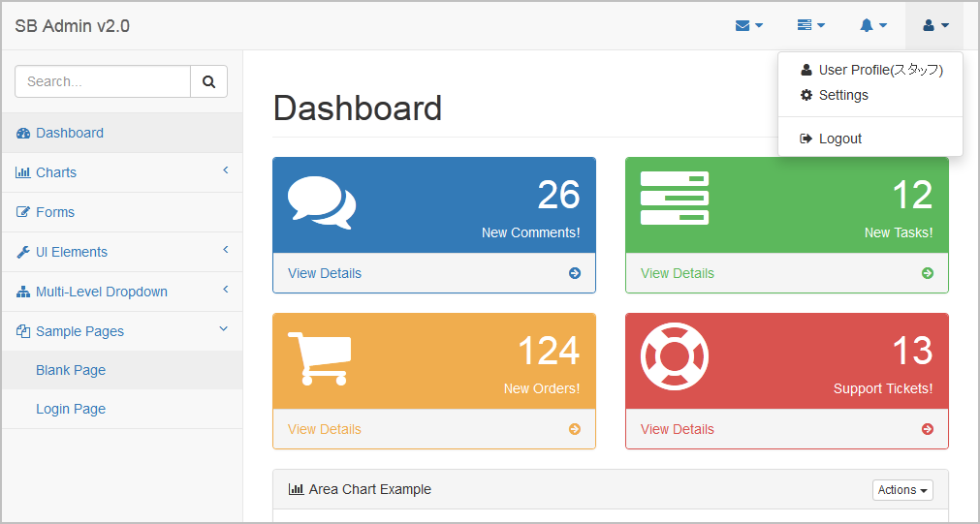
Task: Click the bar chart icon beside Area Chart Example
Action: coord(297,489)
